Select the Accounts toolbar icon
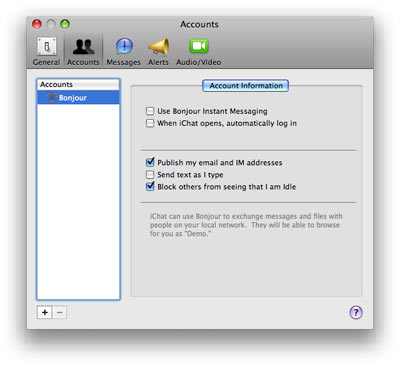The width and height of the screenshot is (400, 366). pyautogui.click(x=83, y=52)
